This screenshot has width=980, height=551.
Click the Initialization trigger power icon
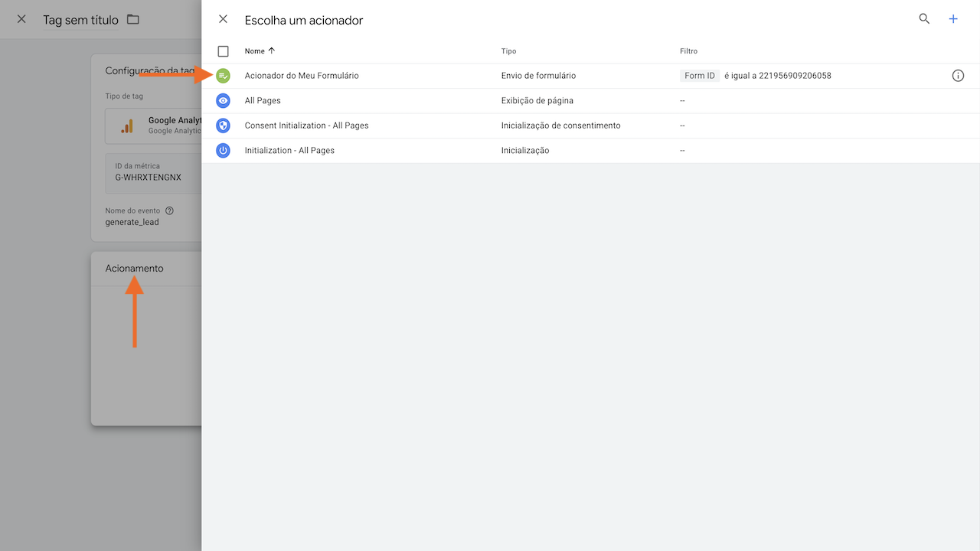(x=223, y=150)
